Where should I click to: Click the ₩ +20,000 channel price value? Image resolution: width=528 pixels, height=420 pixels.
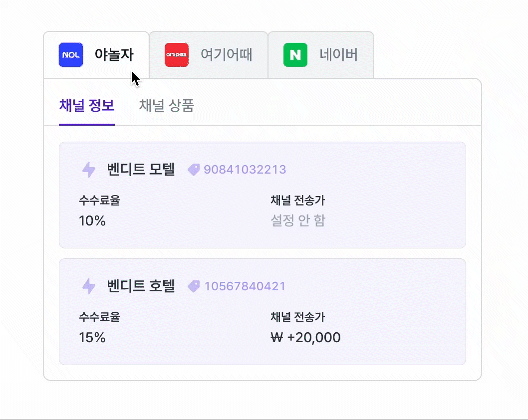(305, 338)
